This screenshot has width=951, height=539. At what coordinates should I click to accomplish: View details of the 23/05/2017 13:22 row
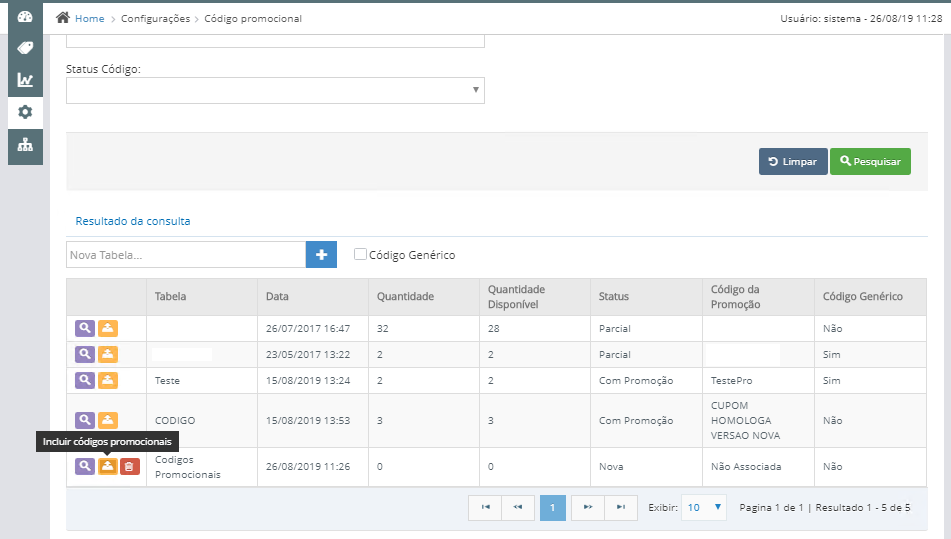85,354
